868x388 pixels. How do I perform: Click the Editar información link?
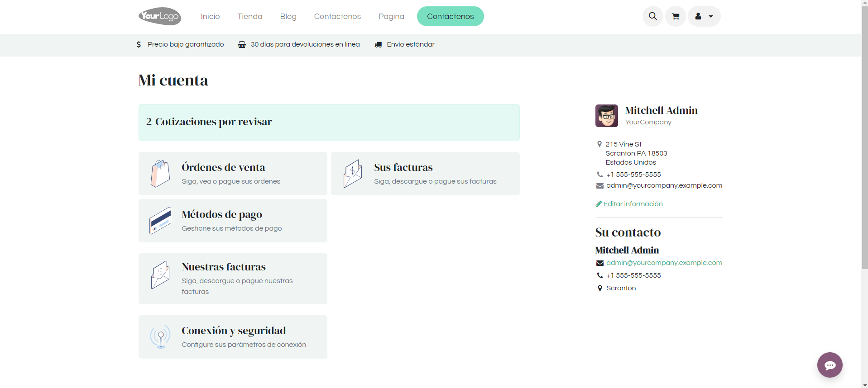tap(633, 204)
